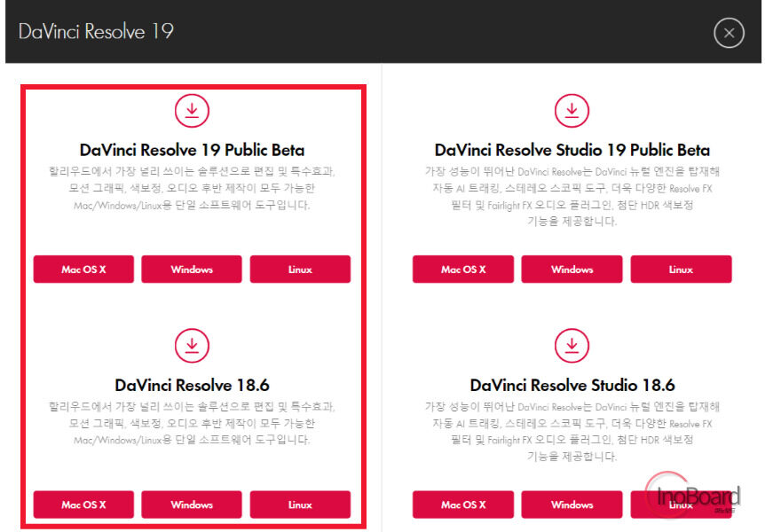This screenshot has height=532, width=765.
Task: Click the DaVinci Resolve Studio 18.6 heading
Action: [572, 385]
